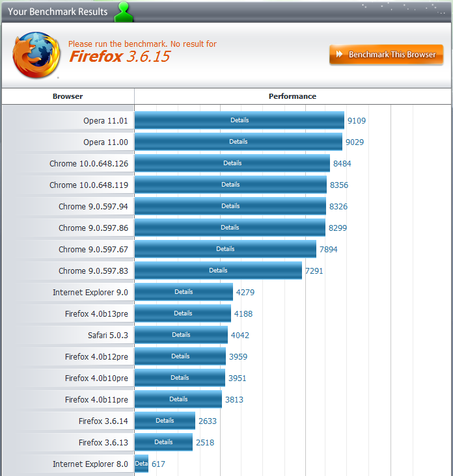Image resolution: width=453 pixels, height=476 pixels.
Task: Click the Internet Explorer 9.0 label
Action: (x=90, y=293)
